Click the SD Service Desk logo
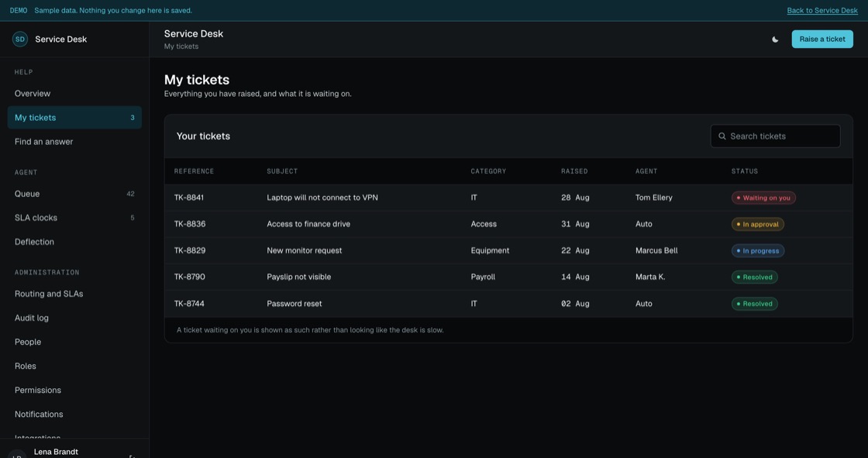This screenshot has width=868, height=458. click(x=20, y=40)
